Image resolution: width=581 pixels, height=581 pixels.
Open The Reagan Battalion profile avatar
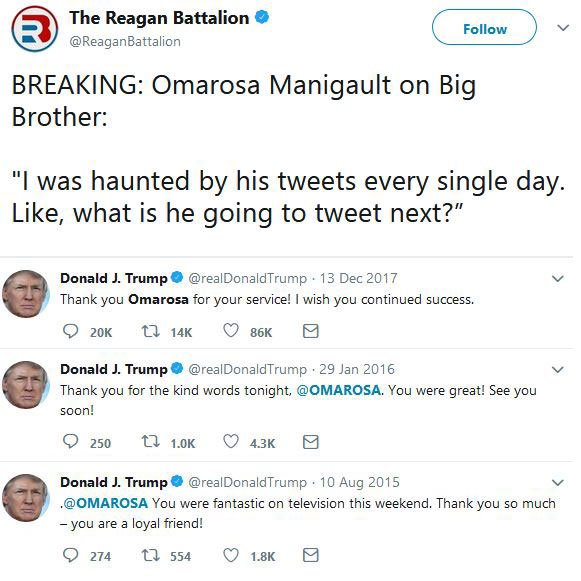(x=34, y=29)
